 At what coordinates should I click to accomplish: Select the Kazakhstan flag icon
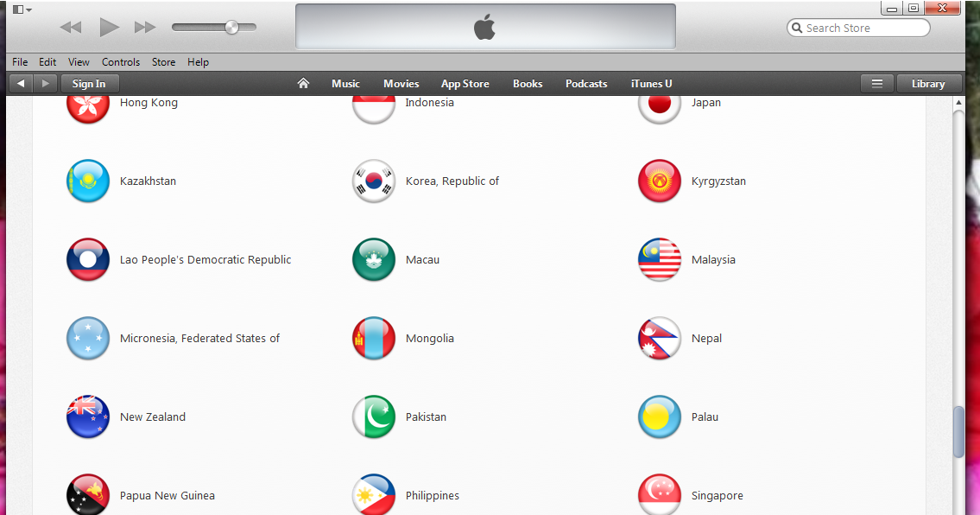[x=88, y=181]
